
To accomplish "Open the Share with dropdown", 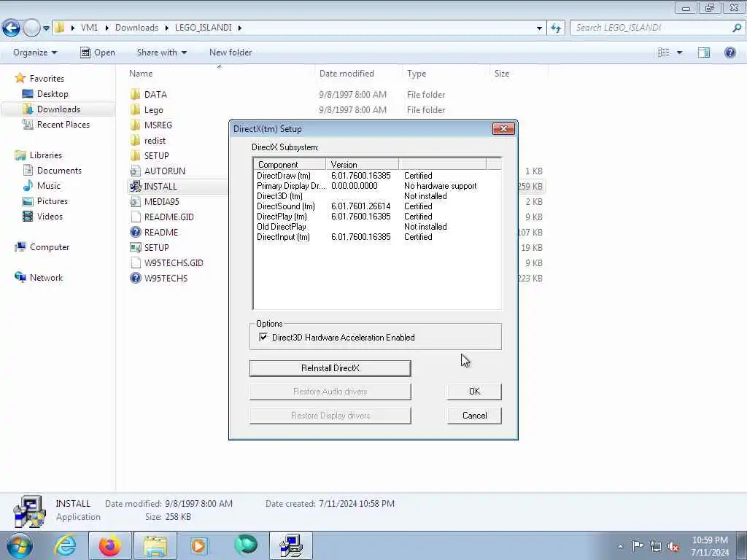I will pos(161,52).
